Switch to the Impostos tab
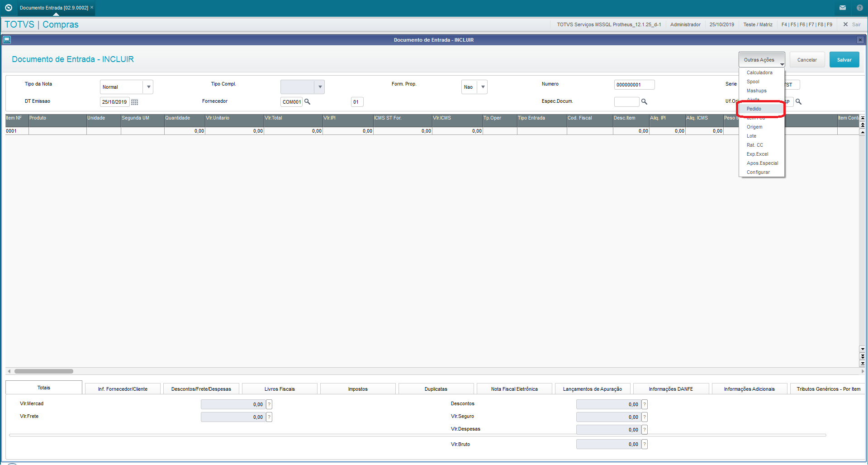This screenshot has width=868, height=465. [x=358, y=389]
